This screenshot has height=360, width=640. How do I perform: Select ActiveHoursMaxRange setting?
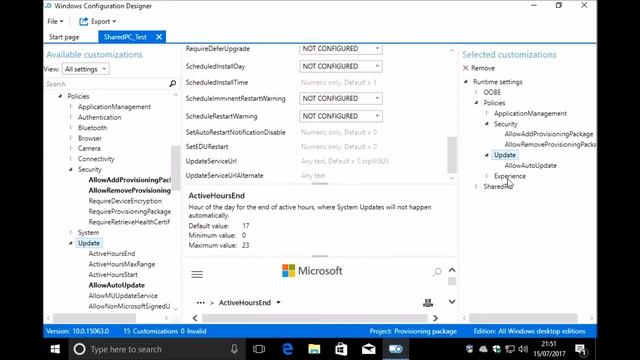pyautogui.click(x=122, y=264)
